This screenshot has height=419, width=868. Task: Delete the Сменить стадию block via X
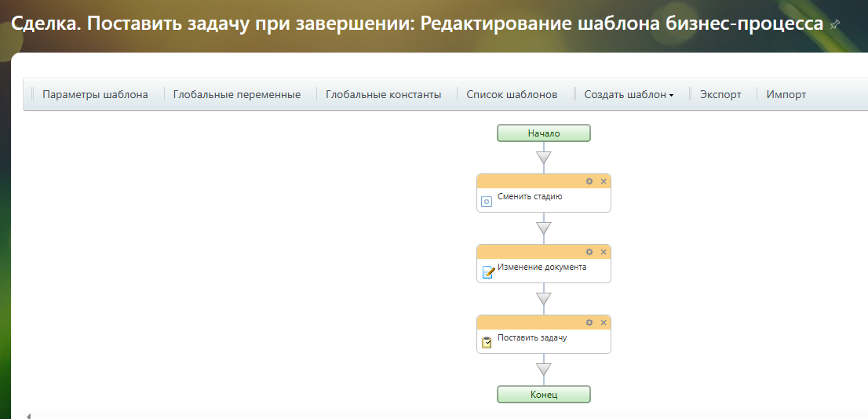(x=604, y=181)
